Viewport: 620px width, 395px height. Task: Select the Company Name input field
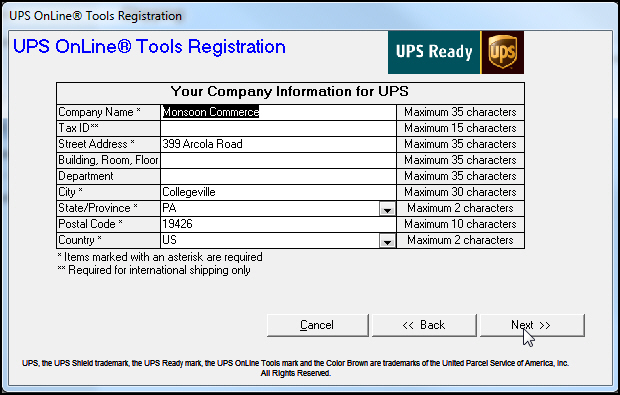pyautogui.click(x=278, y=112)
